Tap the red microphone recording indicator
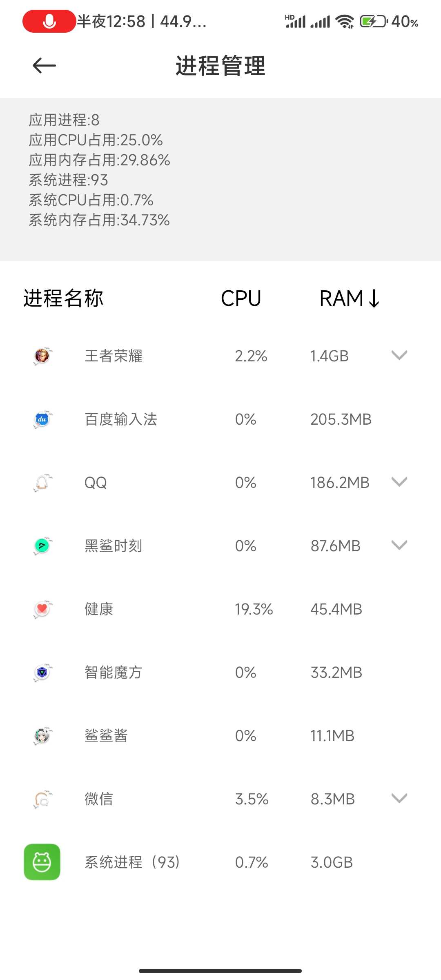 tap(49, 21)
